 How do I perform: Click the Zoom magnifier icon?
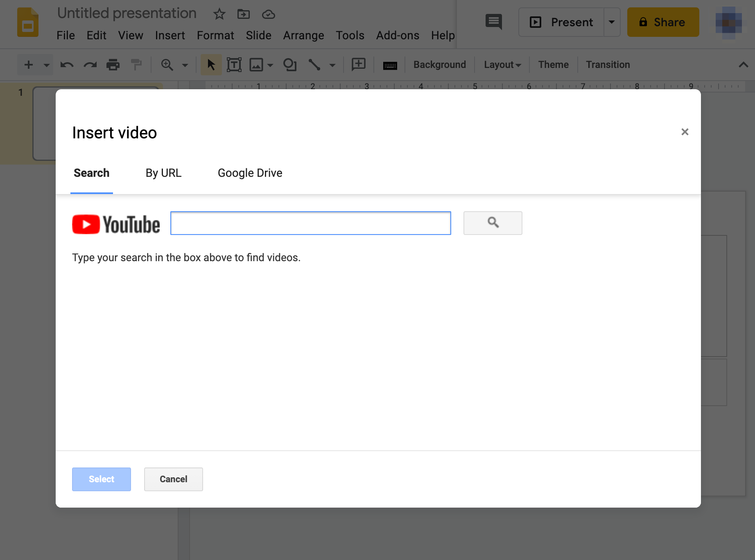167,65
